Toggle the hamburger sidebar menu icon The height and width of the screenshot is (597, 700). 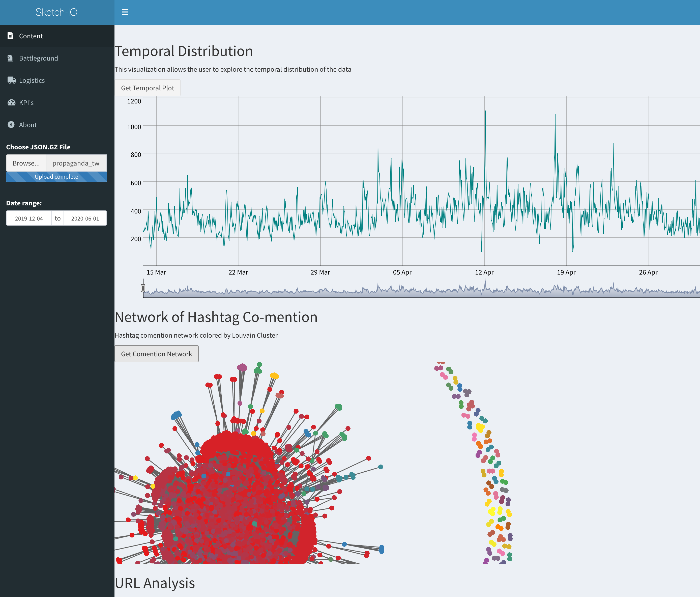[x=125, y=12]
